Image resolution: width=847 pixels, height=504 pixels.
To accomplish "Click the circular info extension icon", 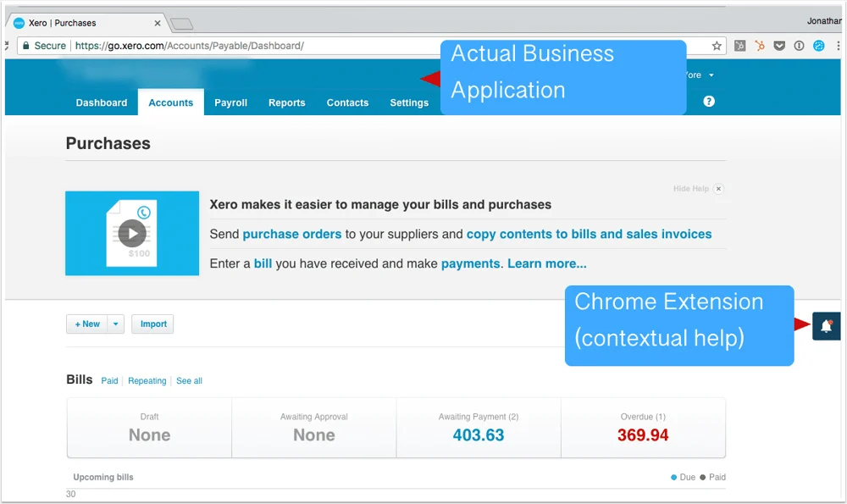I will pyautogui.click(x=799, y=46).
